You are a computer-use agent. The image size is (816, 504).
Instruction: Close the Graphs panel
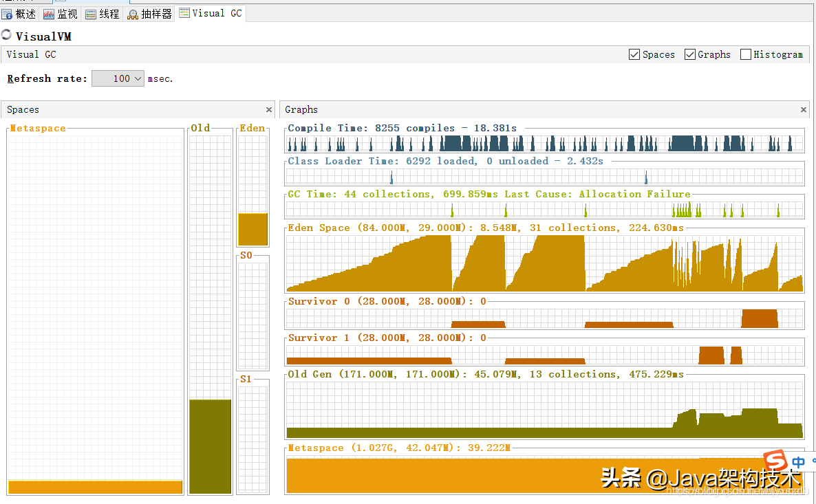pyautogui.click(x=803, y=110)
